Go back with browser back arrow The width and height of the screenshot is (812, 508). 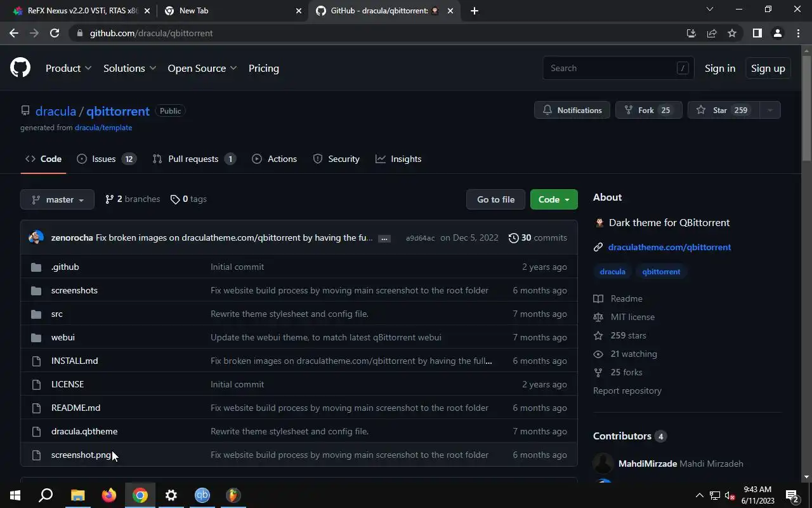14,33
